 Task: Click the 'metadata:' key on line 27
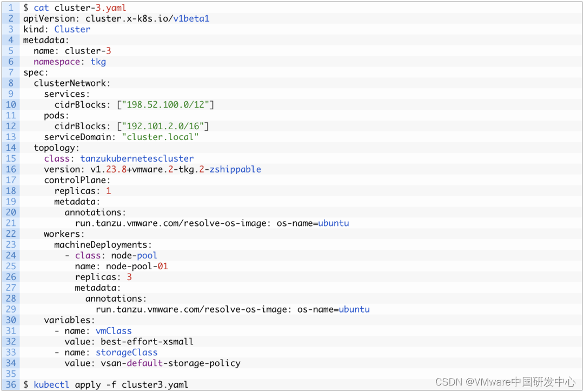pyautogui.click(x=97, y=288)
